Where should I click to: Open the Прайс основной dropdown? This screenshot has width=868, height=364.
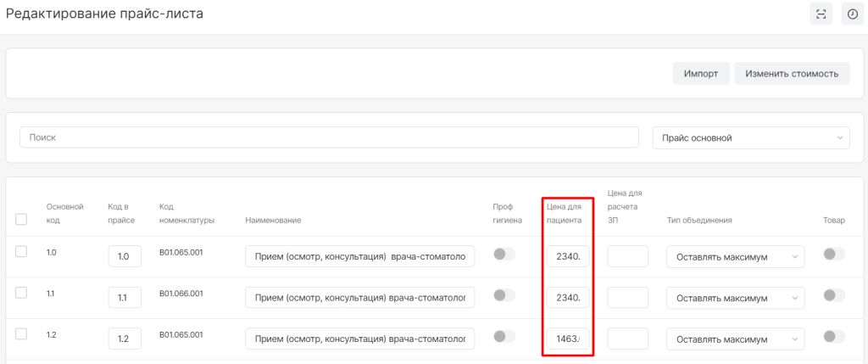click(750, 137)
